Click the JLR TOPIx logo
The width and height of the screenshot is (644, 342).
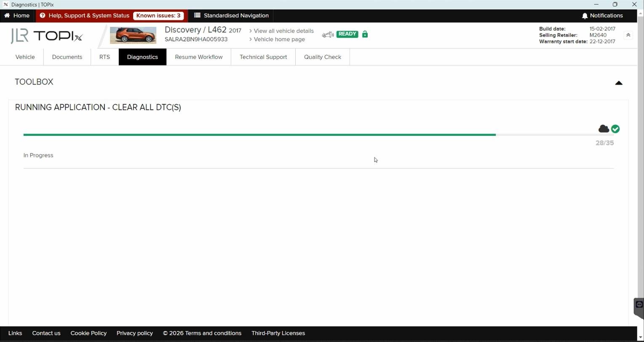(x=46, y=36)
